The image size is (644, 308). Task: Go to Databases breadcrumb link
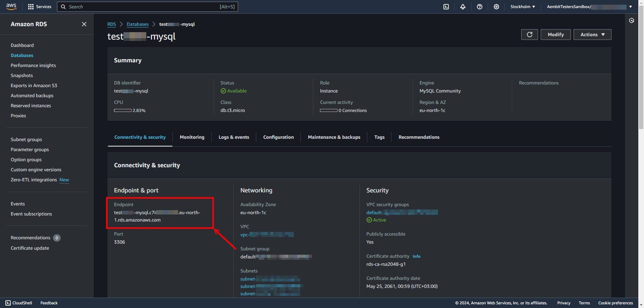pyautogui.click(x=138, y=24)
